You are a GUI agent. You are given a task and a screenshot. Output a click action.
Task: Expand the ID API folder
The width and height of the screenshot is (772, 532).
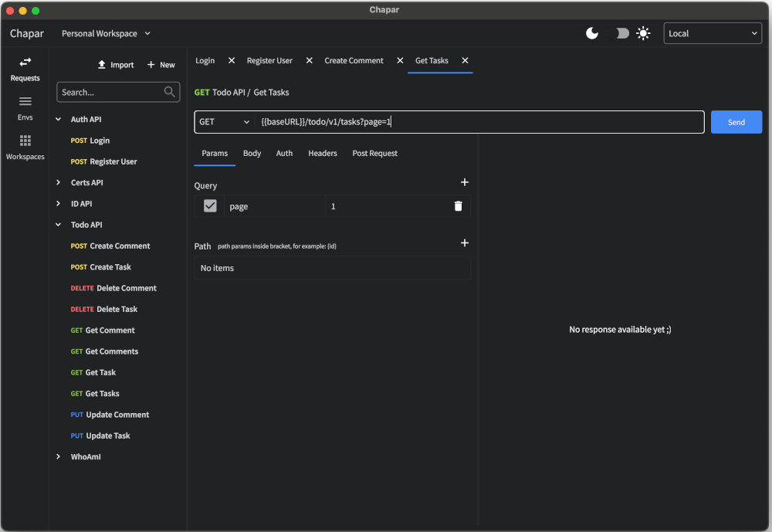coord(58,203)
